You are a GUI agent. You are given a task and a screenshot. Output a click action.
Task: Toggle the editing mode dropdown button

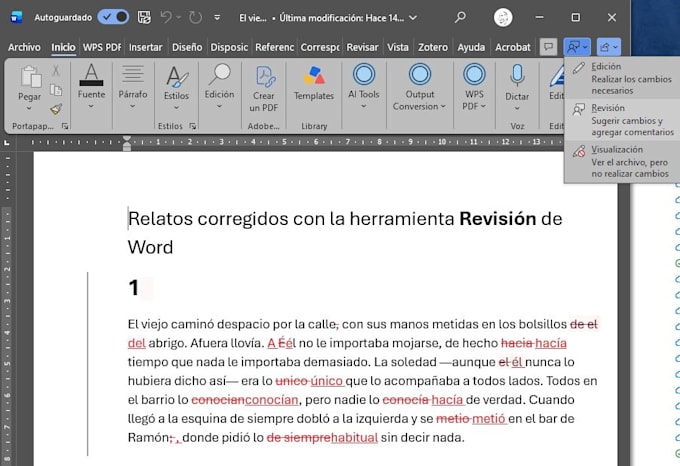[x=577, y=47]
